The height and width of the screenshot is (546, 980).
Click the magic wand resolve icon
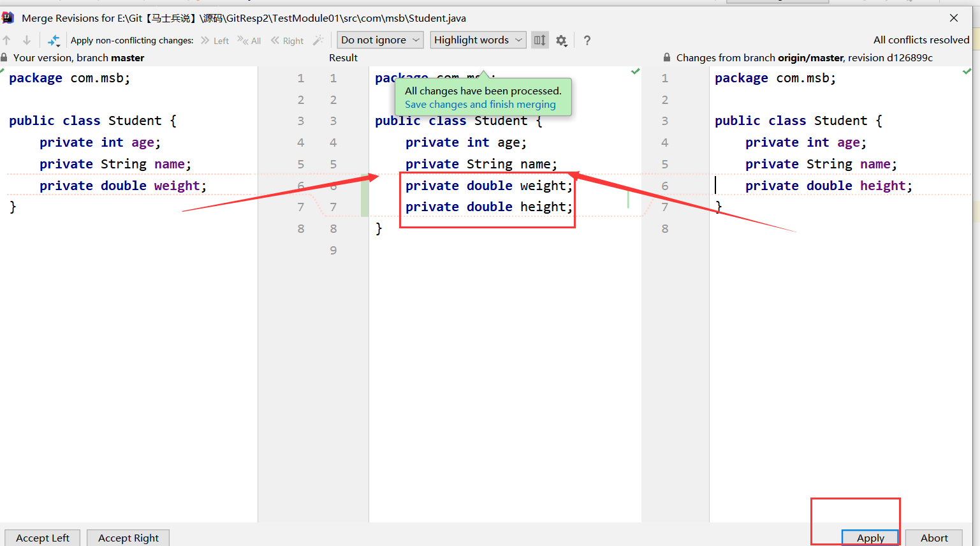(x=318, y=40)
